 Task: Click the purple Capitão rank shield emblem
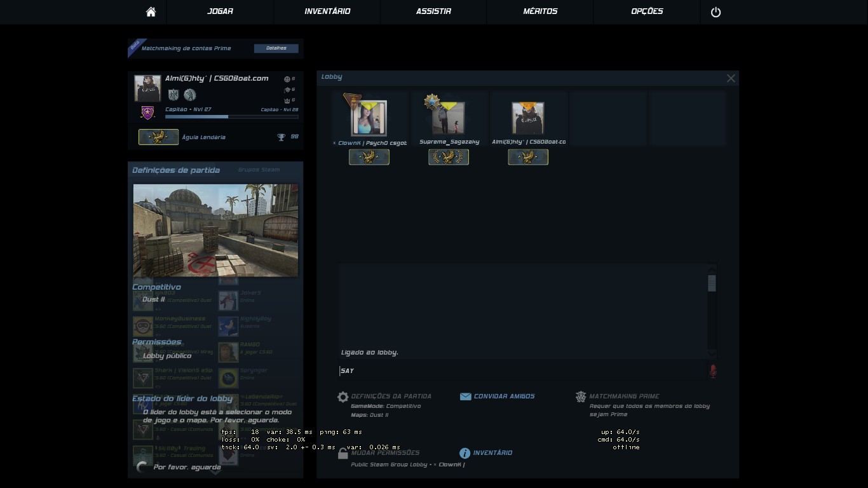tap(147, 113)
